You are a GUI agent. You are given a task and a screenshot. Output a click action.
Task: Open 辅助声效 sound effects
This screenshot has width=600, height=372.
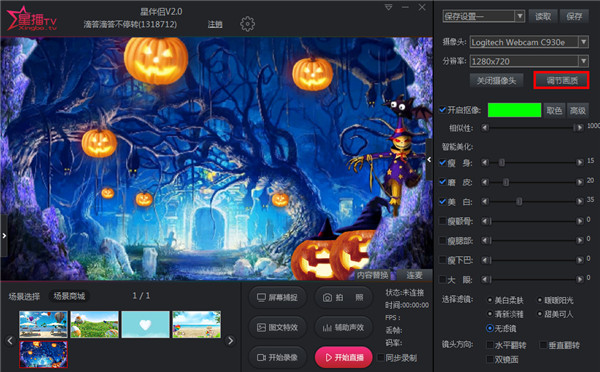click(x=343, y=328)
